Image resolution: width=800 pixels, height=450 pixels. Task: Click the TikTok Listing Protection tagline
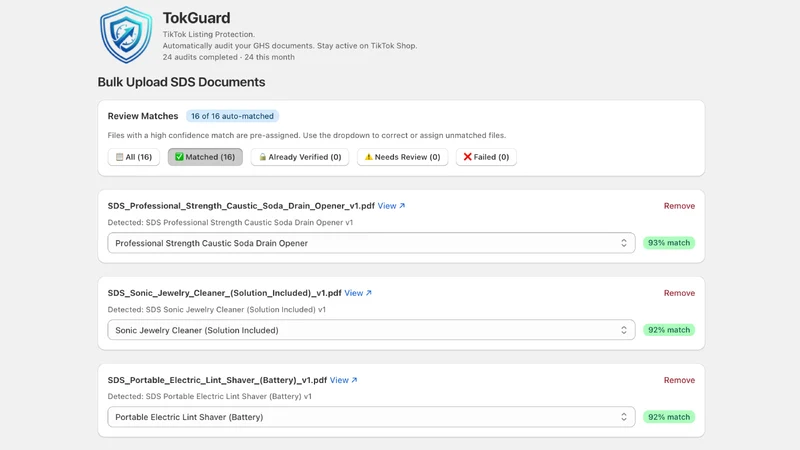(x=209, y=34)
